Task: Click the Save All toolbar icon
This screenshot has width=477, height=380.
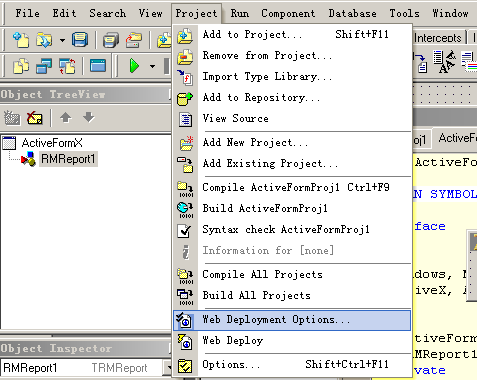Action: (111, 40)
